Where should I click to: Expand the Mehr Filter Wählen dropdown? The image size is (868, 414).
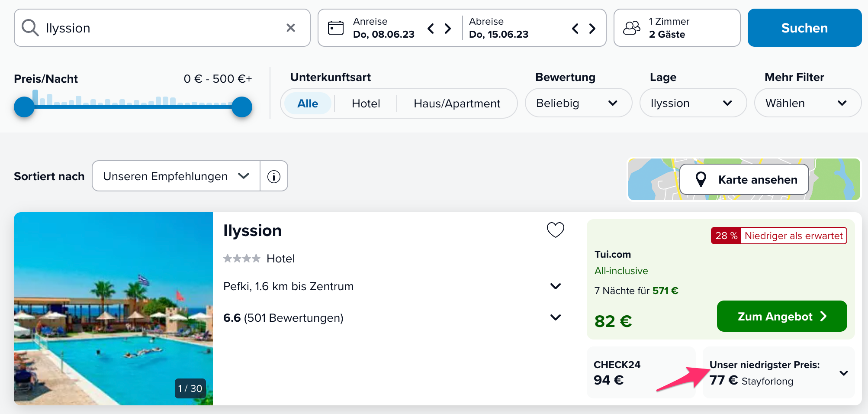click(x=807, y=103)
